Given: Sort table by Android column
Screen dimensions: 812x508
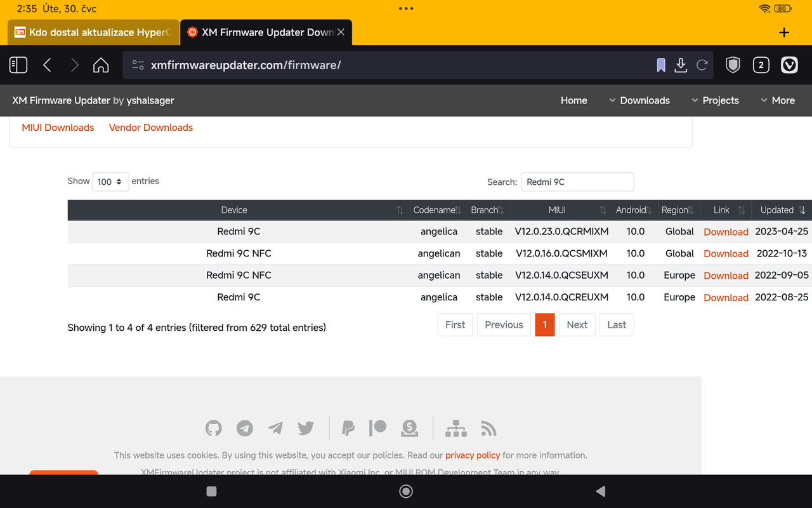Looking at the screenshot, I should [634, 210].
